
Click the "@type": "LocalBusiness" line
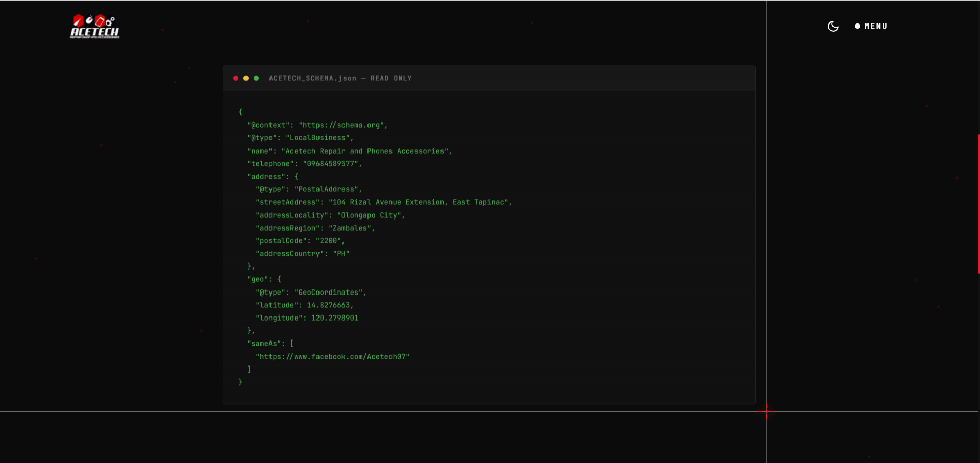click(300, 138)
